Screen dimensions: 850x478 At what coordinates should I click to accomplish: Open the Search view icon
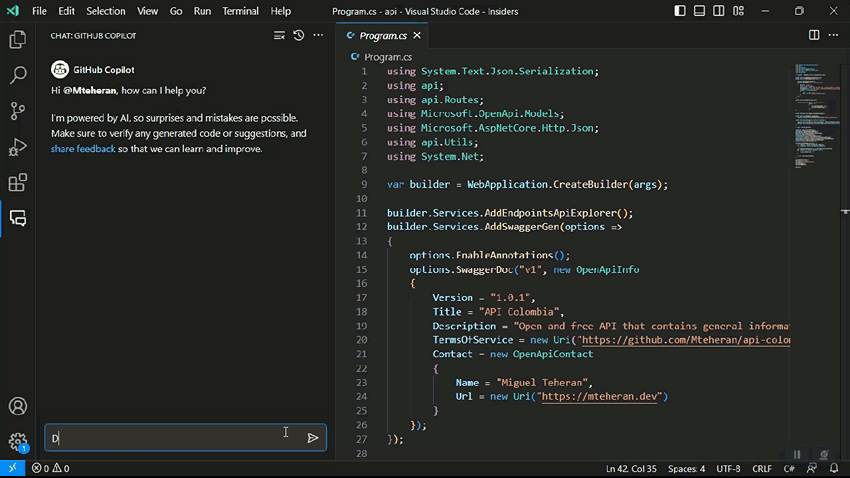[x=17, y=75]
